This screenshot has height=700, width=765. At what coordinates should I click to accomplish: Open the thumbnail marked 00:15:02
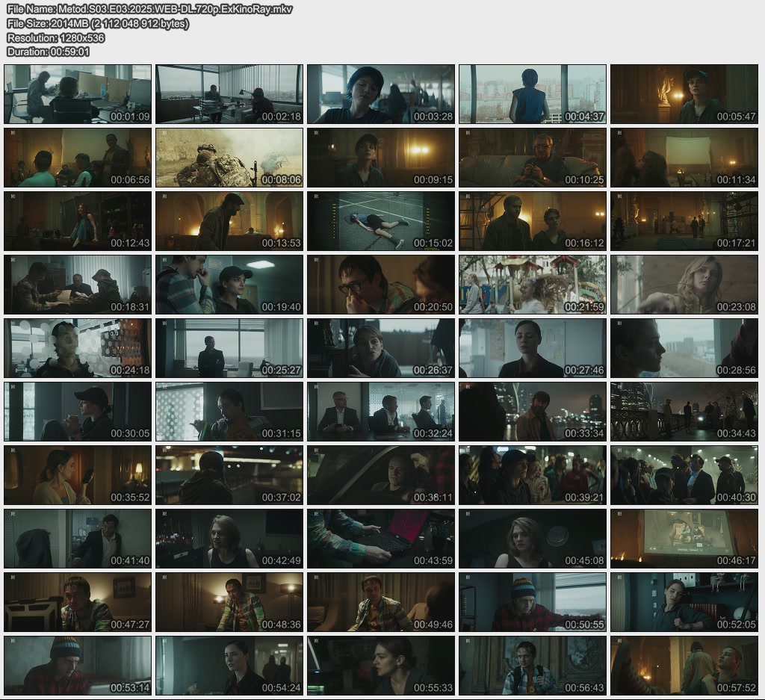(381, 221)
